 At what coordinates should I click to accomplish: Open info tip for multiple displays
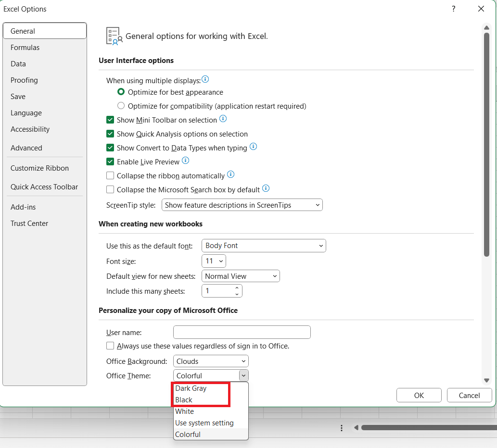205,79
